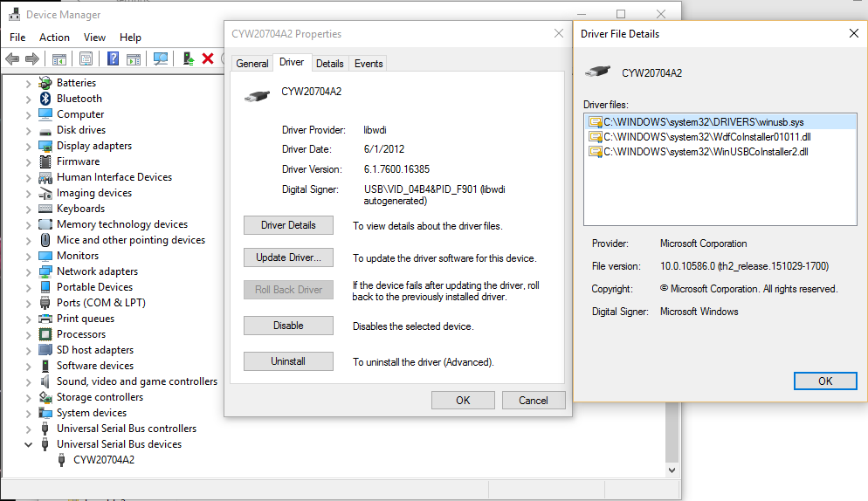Click Scan for hardware changes icon
Viewport: 868px width, 501px height.
[160, 58]
